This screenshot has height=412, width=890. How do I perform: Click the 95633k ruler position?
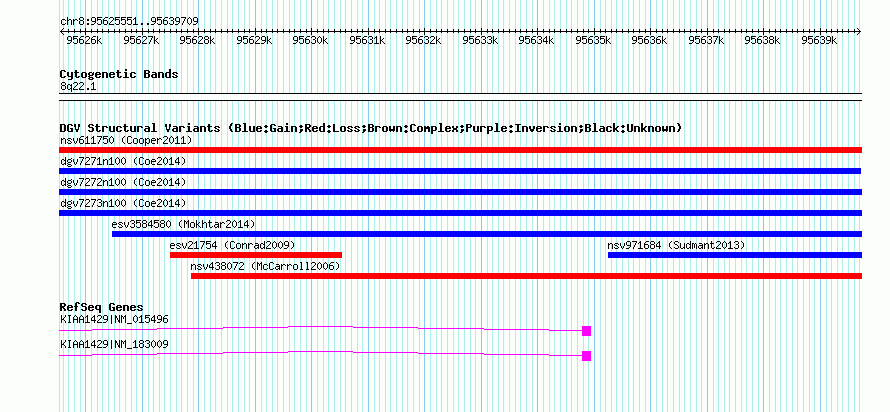(x=480, y=40)
